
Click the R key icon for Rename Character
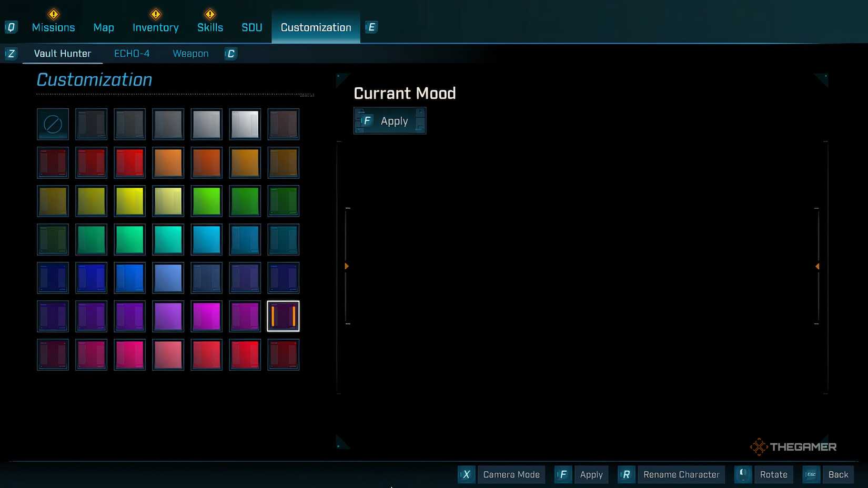pos(626,474)
